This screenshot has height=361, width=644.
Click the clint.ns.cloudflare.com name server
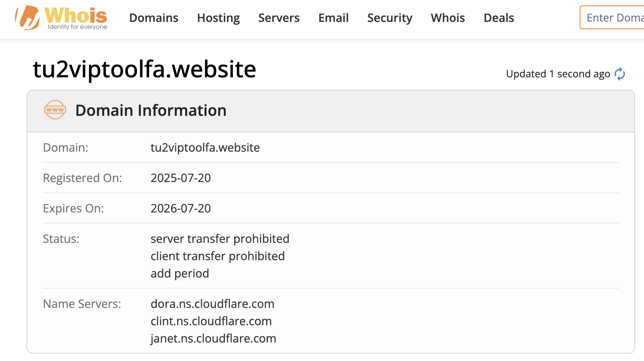coord(211,321)
